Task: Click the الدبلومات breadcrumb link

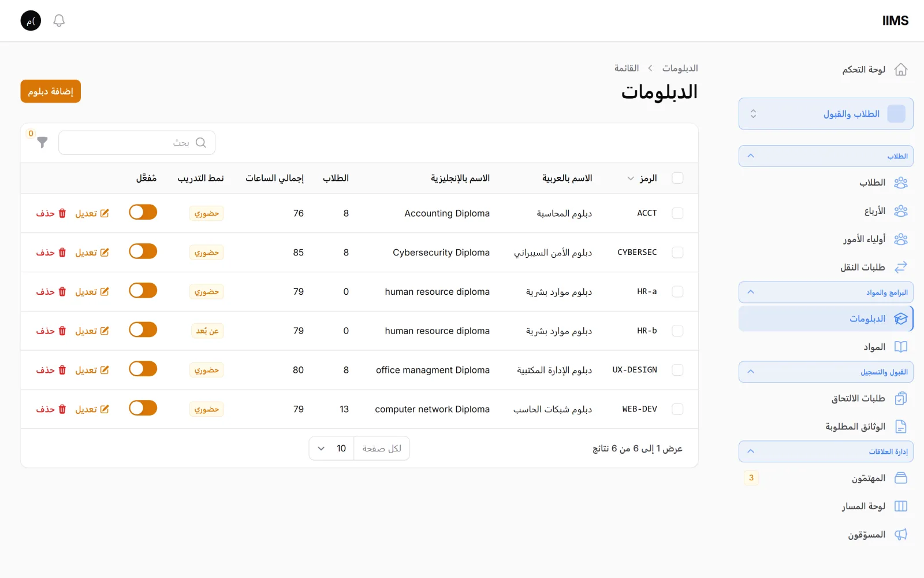Action: (680, 68)
